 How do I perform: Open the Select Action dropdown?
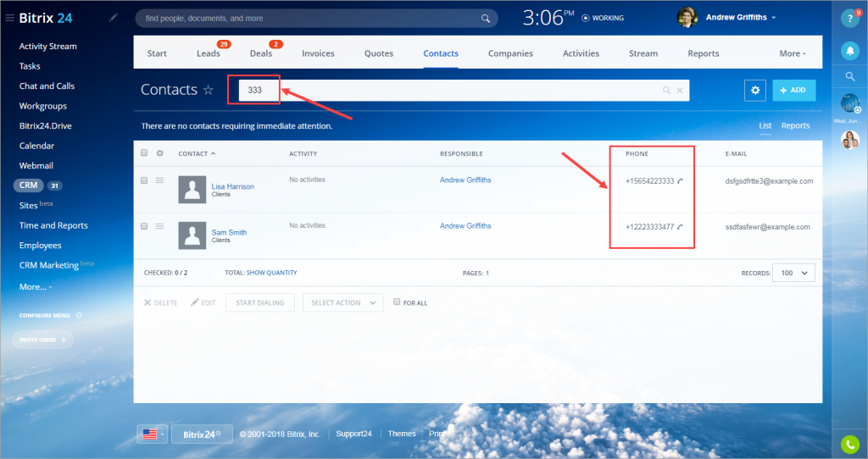click(x=342, y=302)
